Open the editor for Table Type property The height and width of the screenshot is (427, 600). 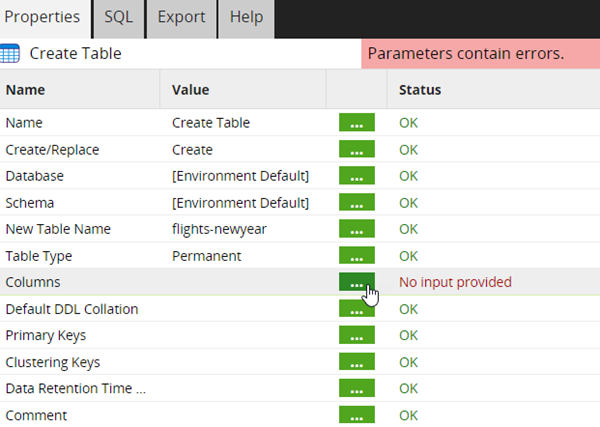tap(357, 255)
